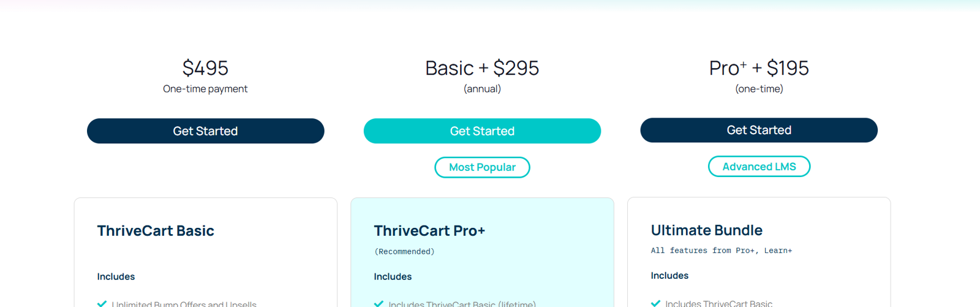Image resolution: width=980 pixels, height=307 pixels.
Task: Select the Most Popular badge
Action: click(482, 167)
